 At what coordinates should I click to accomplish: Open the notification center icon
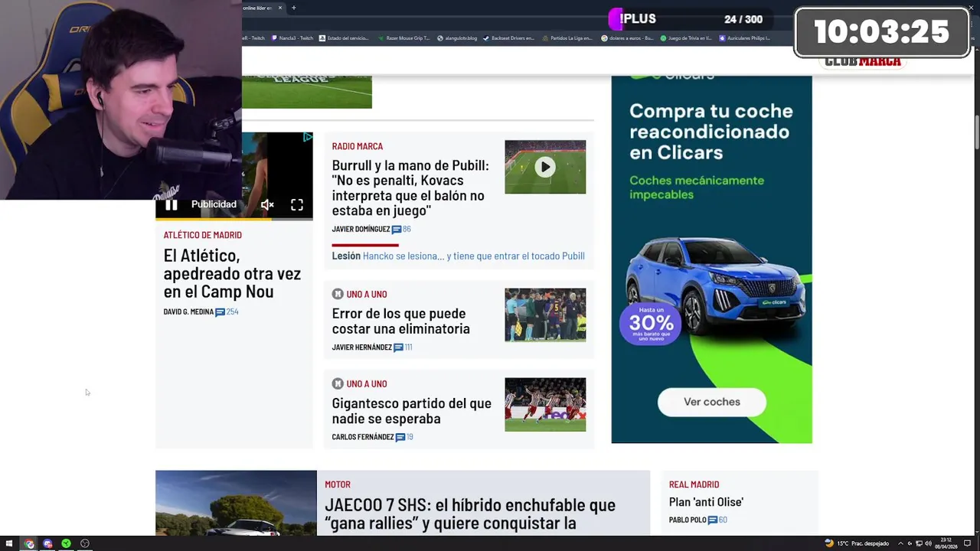(x=967, y=543)
